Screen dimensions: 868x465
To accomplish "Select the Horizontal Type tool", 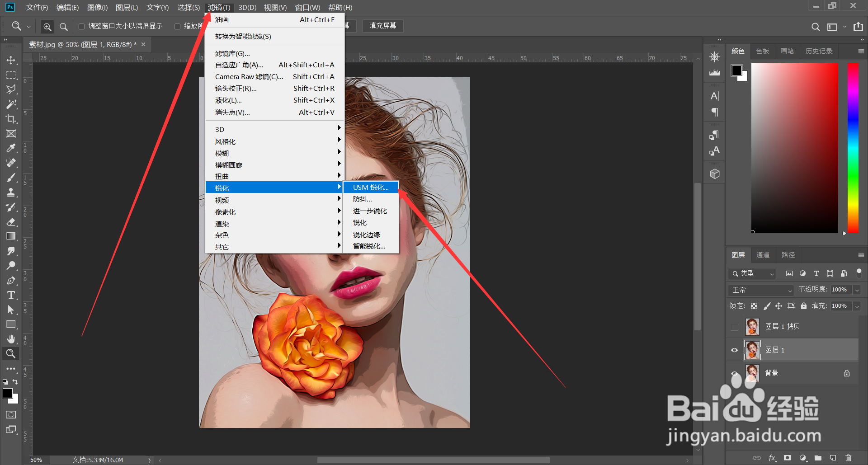I will pyautogui.click(x=11, y=295).
